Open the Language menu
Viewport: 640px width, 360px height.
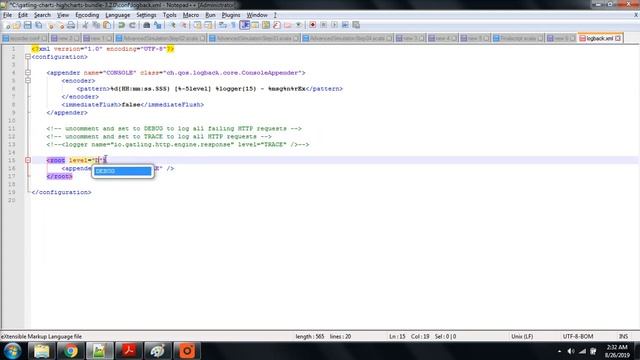117,15
